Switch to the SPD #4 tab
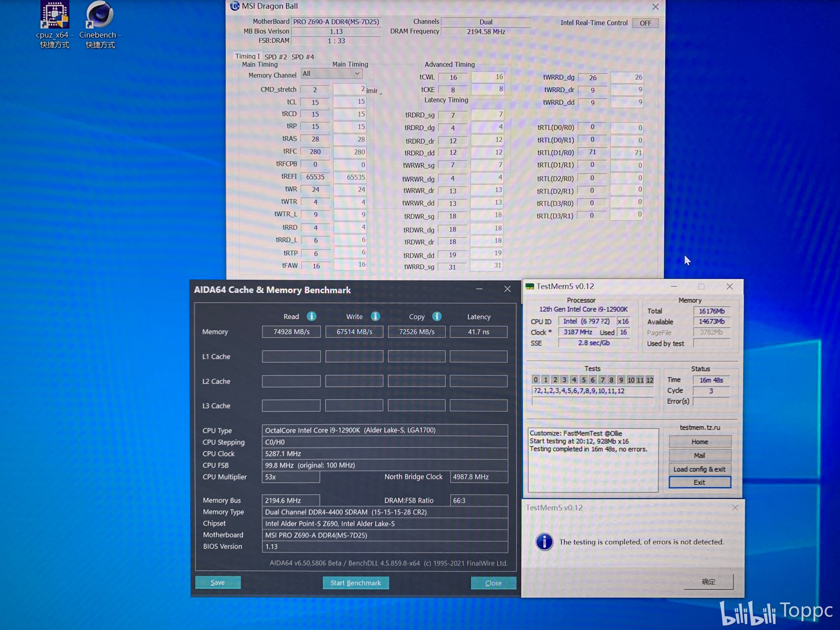The width and height of the screenshot is (840, 630). coord(303,57)
